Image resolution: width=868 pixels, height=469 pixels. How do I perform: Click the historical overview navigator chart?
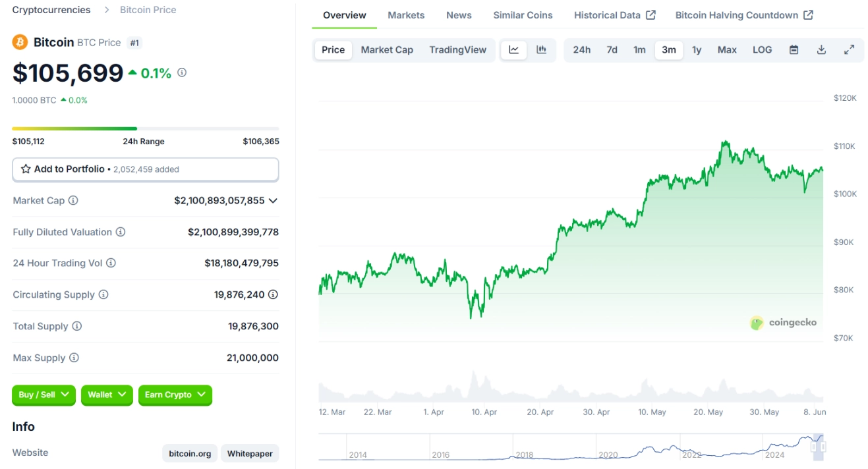coord(571,447)
